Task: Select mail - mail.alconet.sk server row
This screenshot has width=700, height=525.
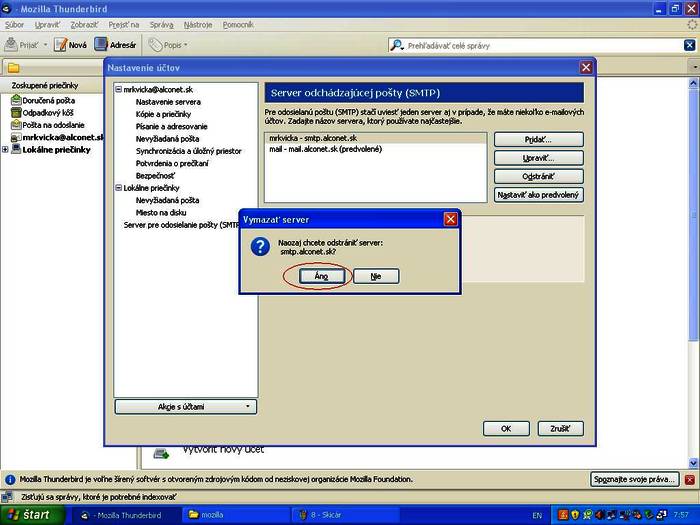Action: point(375,149)
